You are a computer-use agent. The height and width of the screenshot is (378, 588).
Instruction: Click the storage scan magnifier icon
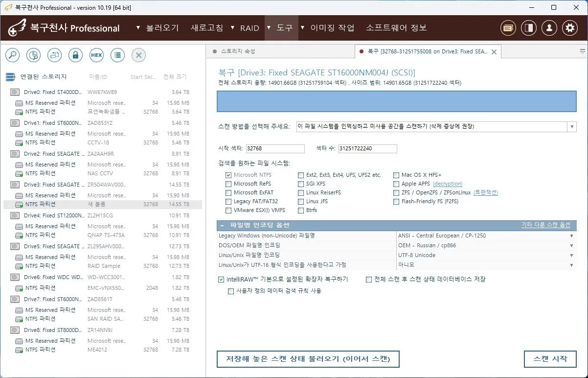12,55
